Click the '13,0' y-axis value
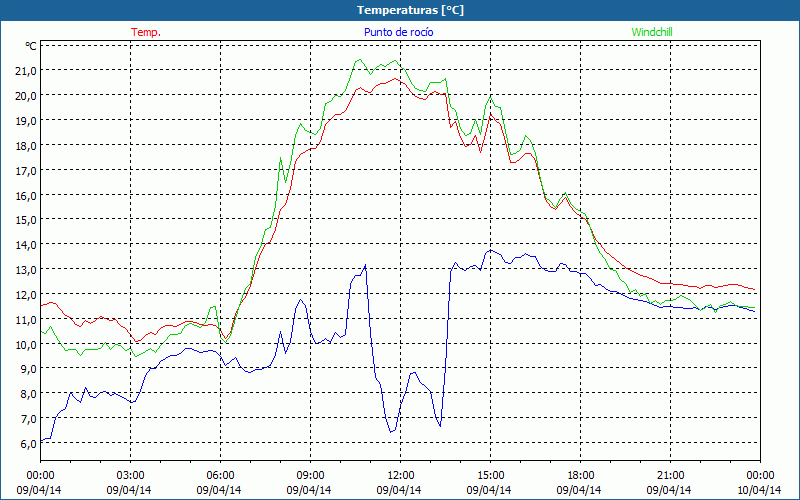Screen dimensions: 800x500 coord(26,270)
